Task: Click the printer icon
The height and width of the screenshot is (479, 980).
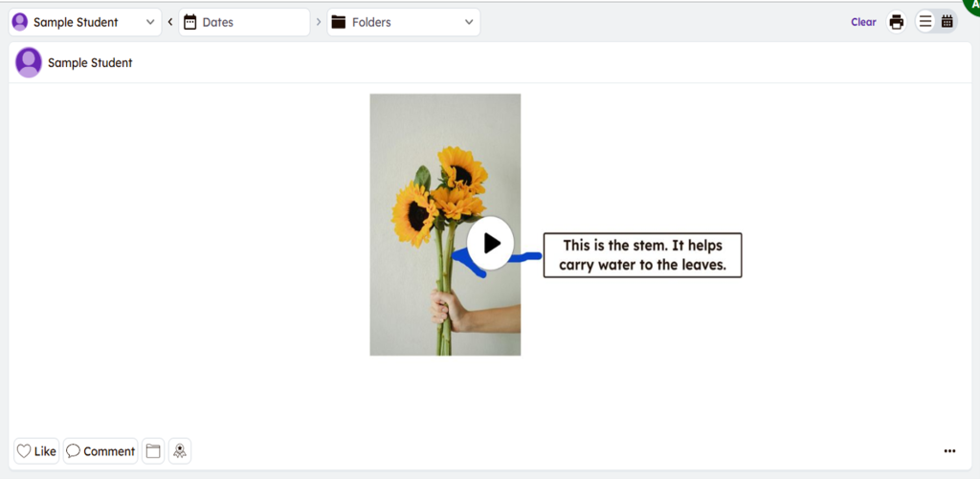Action: tap(896, 22)
